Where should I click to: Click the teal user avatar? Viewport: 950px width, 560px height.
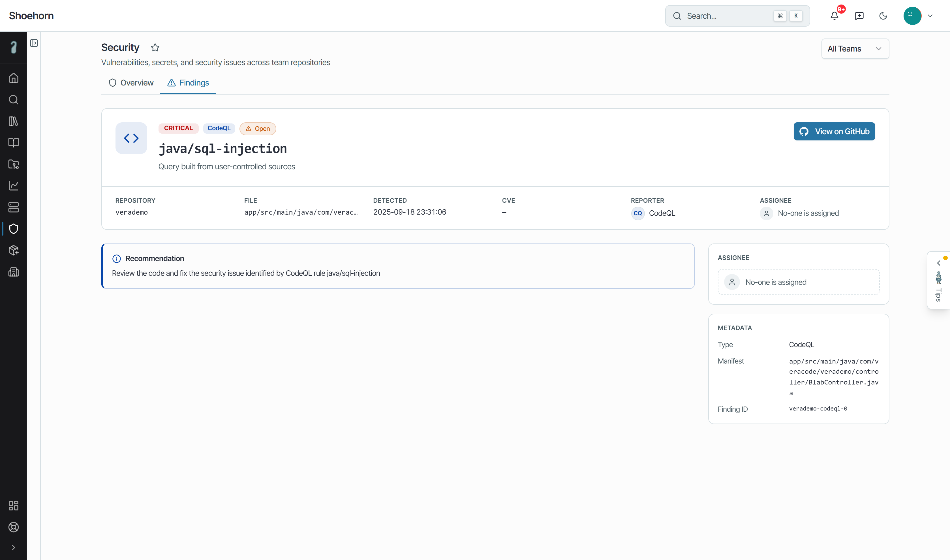(x=912, y=16)
